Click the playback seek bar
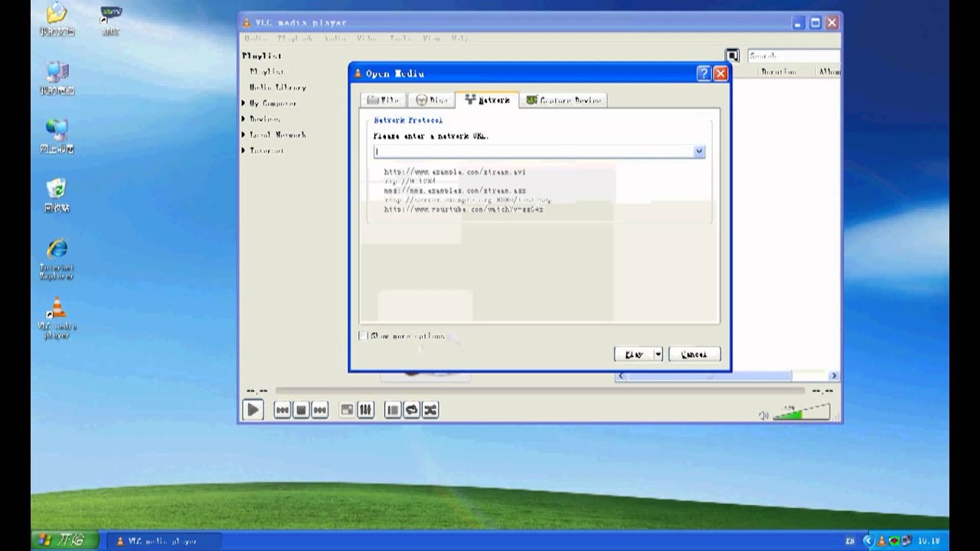This screenshot has height=551, width=980. point(540,391)
